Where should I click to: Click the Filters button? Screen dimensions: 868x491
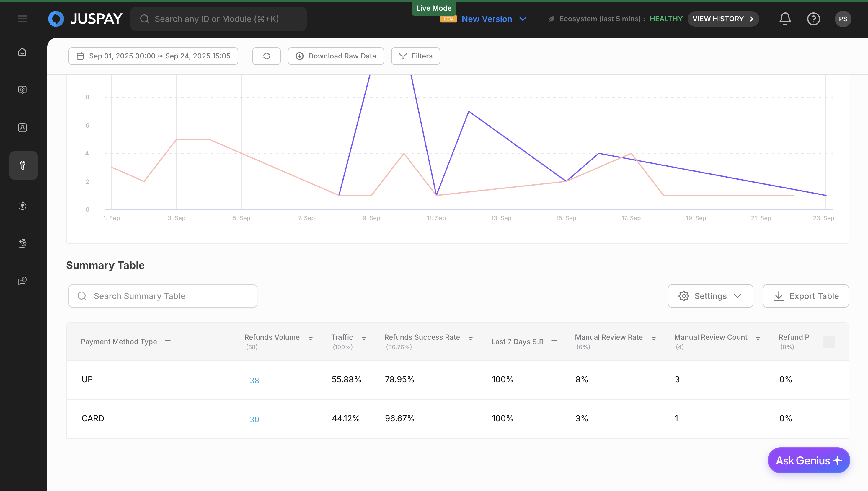[x=415, y=56]
